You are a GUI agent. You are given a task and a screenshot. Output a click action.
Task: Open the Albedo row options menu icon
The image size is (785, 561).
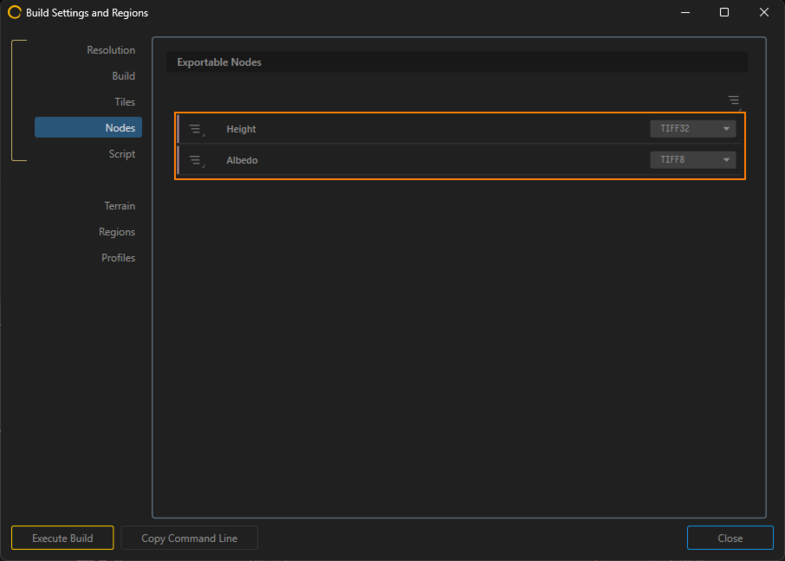(196, 161)
